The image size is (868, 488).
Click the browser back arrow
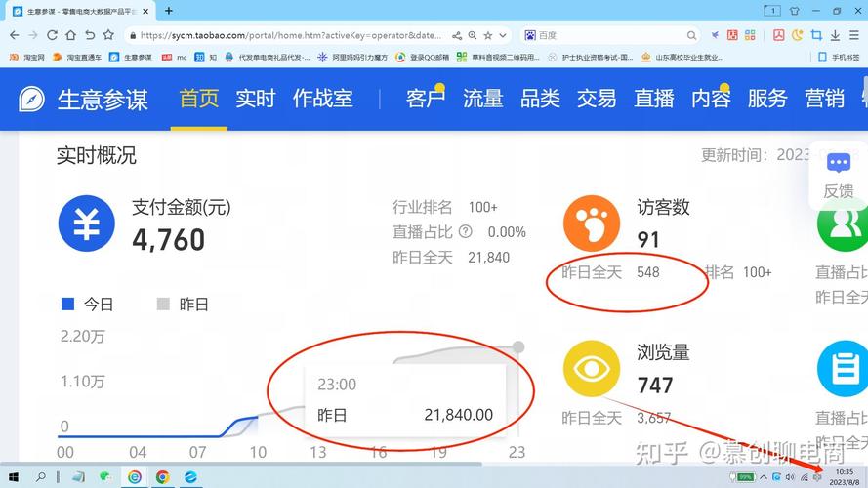coord(15,35)
